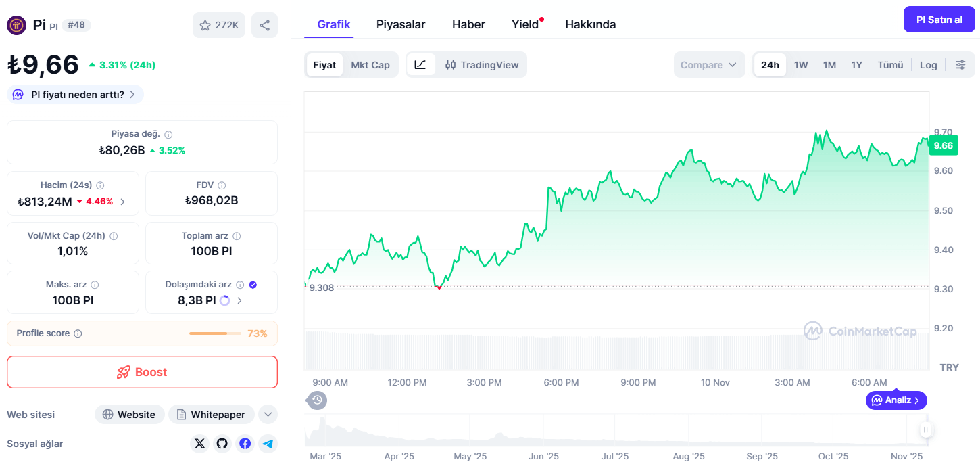This screenshot has height=462, width=980.
Task: Expand Dolaşımdaki arz details arrow
Action: (239, 300)
